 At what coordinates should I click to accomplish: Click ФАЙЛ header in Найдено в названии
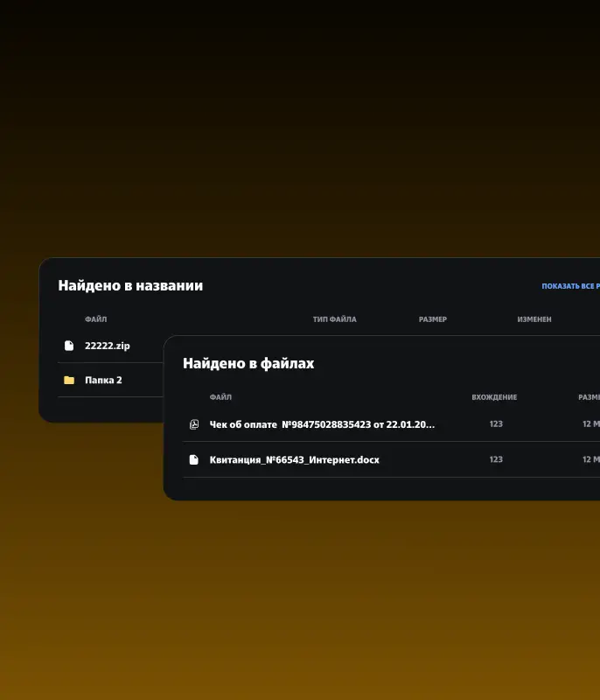96,319
